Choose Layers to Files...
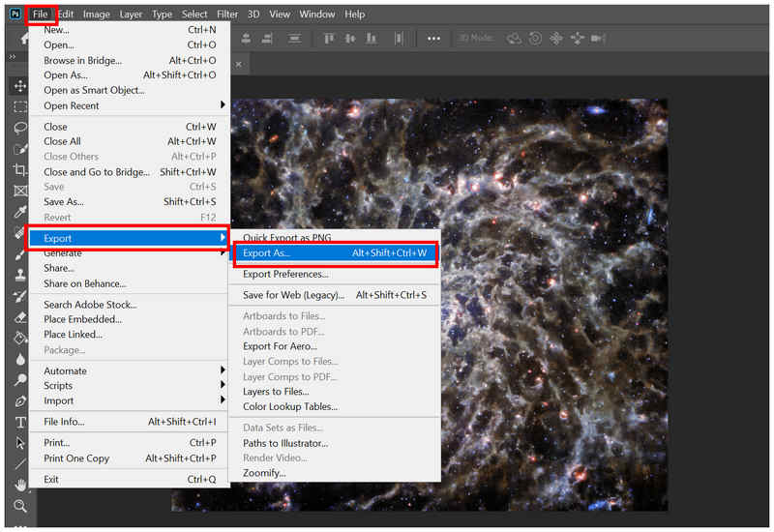The image size is (774, 532). (335, 392)
